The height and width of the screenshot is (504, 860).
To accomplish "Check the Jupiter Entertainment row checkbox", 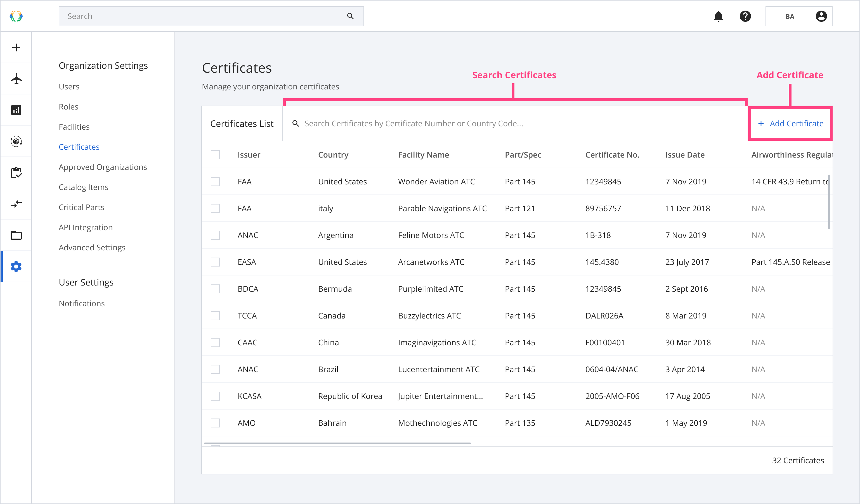I will [x=215, y=396].
